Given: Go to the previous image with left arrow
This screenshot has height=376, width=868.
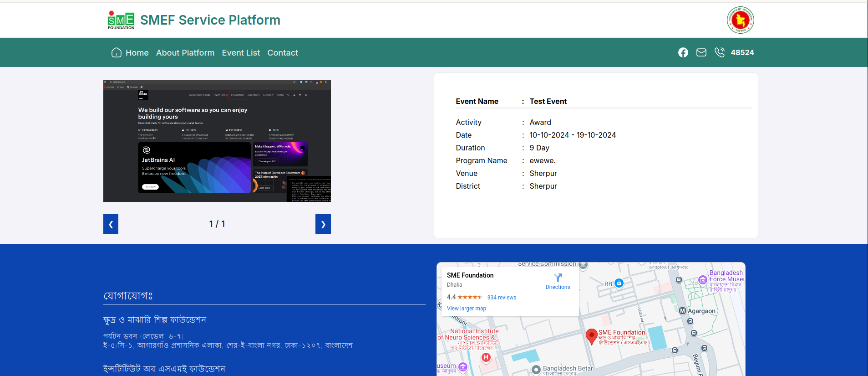Looking at the screenshot, I should [x=111, y=224].
